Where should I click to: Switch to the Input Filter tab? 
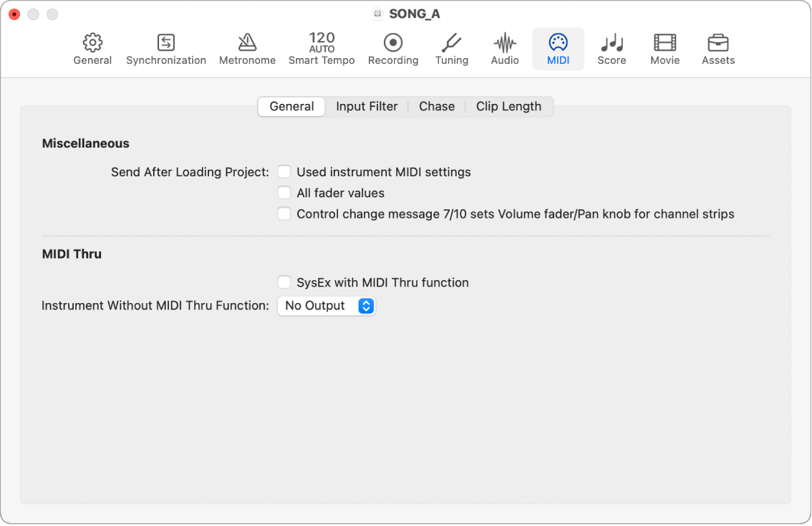tap(367, 106)
